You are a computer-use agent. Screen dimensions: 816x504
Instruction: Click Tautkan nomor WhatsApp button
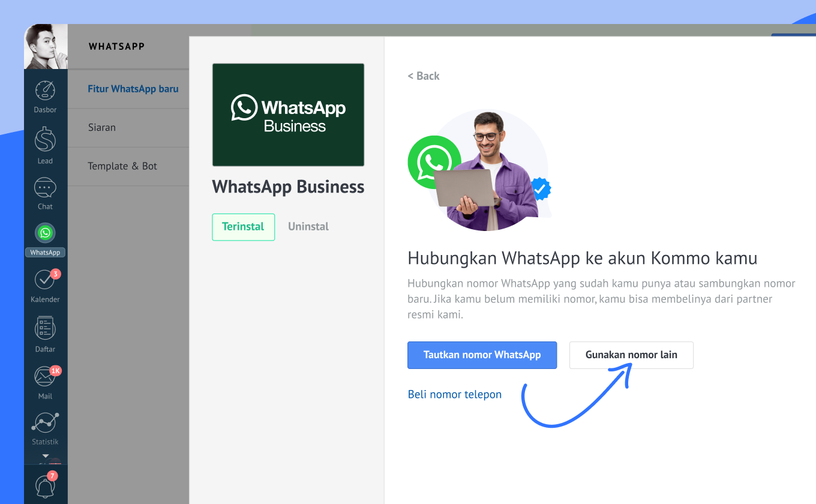tap(482, 355)
